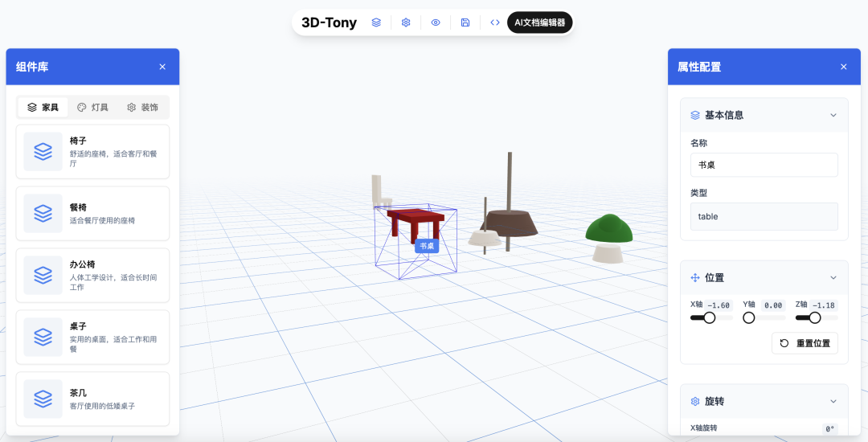Click the 名称 input field with 书桌
Viewport: 868px width, 442px height.
click(764, 165)
